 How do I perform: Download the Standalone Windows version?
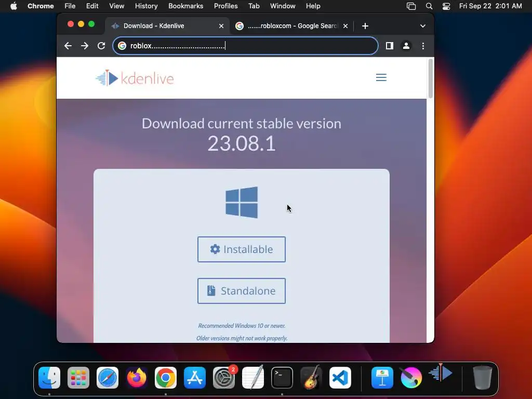coord(242,291)
